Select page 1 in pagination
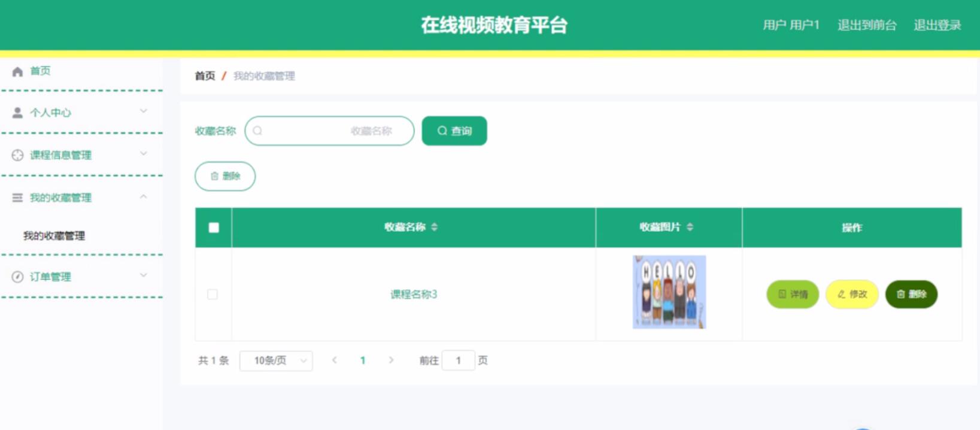The height and width of the screenshot is (430, 980). [x=363, y=360]
